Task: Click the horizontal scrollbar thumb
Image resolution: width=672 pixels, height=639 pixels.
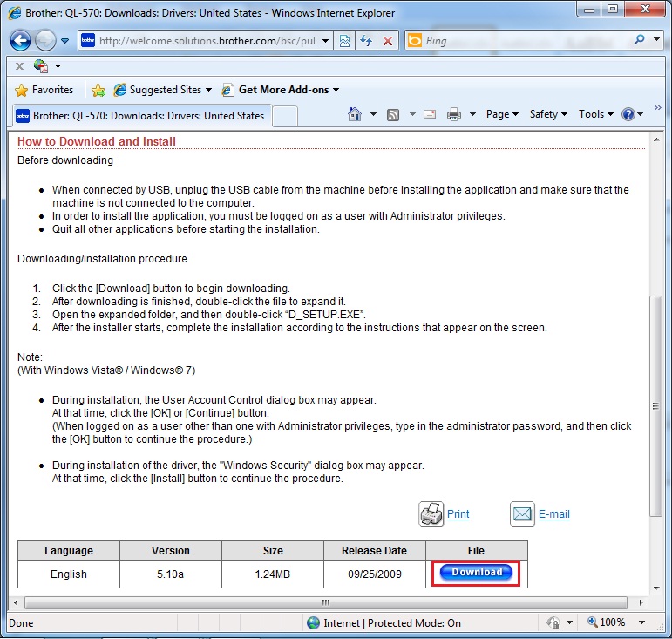Action: (326, 602)
